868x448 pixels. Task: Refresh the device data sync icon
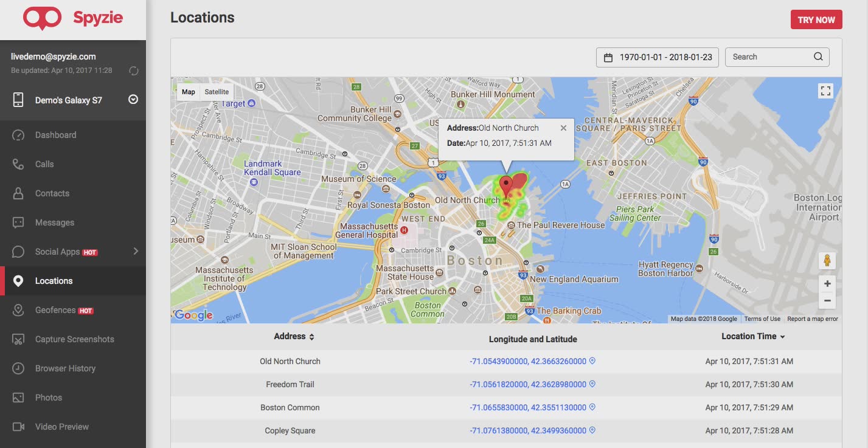tap(134, 71)
